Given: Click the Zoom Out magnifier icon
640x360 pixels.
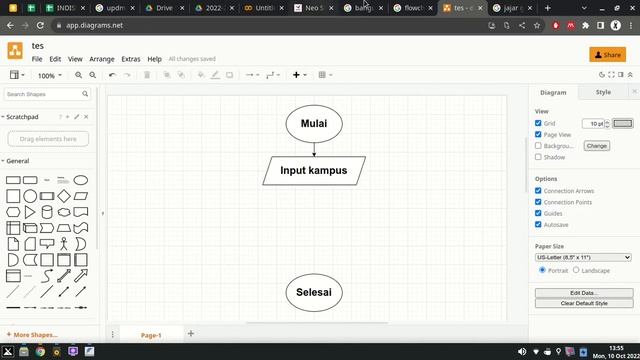Looking at the screenshot, I should pyautogui.click(x=93, y=75).
